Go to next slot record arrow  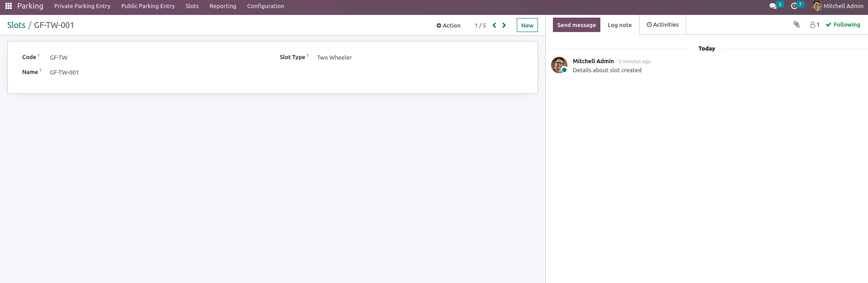[504, 25]
